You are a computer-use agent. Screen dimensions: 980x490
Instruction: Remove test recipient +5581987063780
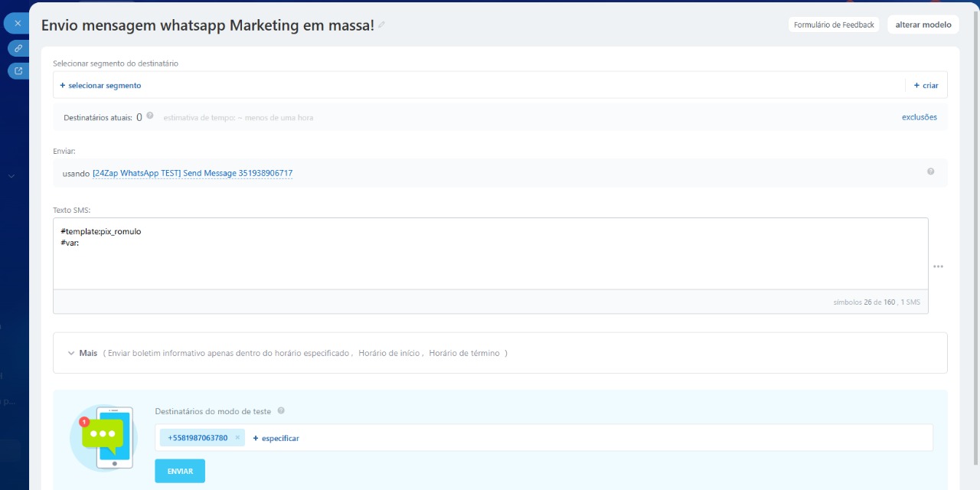237,438
